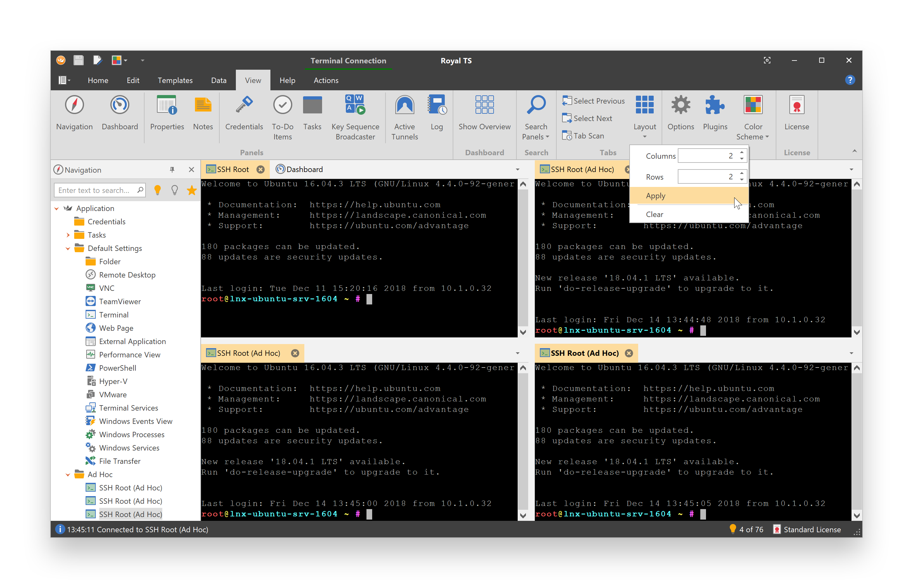913x588 pixels.
Task: Select File Transfer tree item
Action: click(x=120, y=461)
